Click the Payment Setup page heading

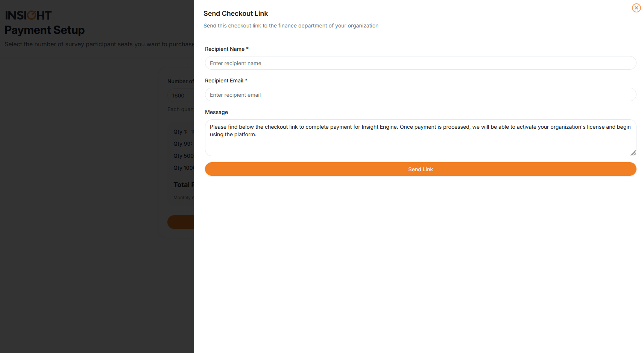pyautogui.click(x=44, y=30)
